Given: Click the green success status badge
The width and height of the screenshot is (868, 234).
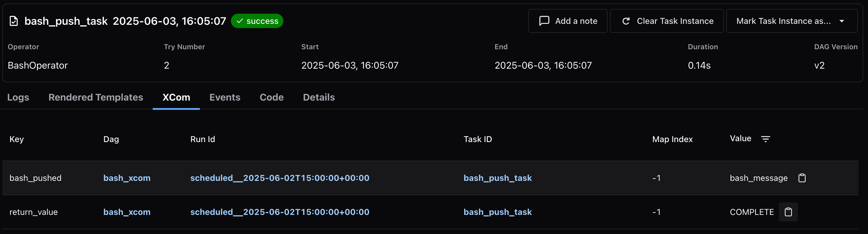Looking at the screenshot, I should [257, 21].
